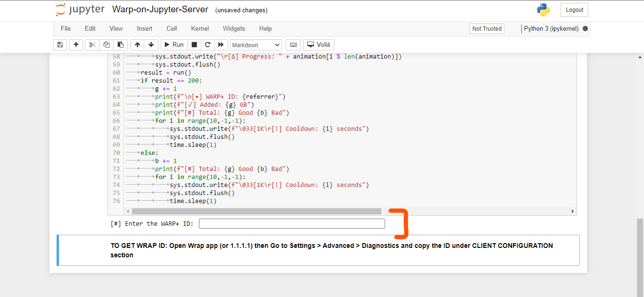Click code line 'b += 1'

pyautogui.click(x=166, y=161)
